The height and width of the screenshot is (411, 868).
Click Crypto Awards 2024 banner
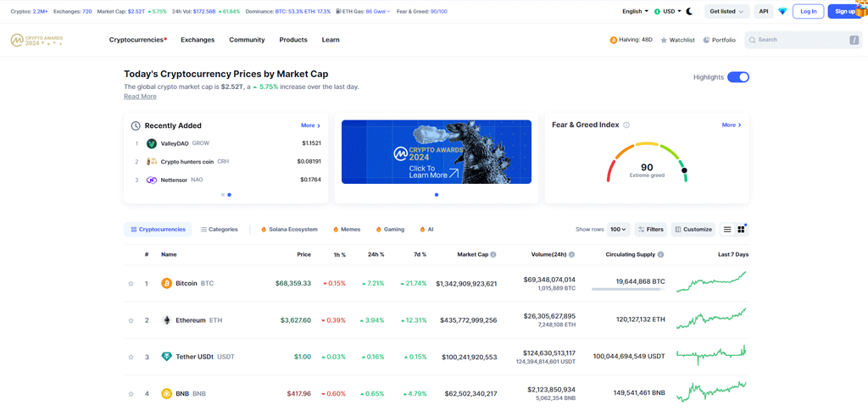click(437, 152)
